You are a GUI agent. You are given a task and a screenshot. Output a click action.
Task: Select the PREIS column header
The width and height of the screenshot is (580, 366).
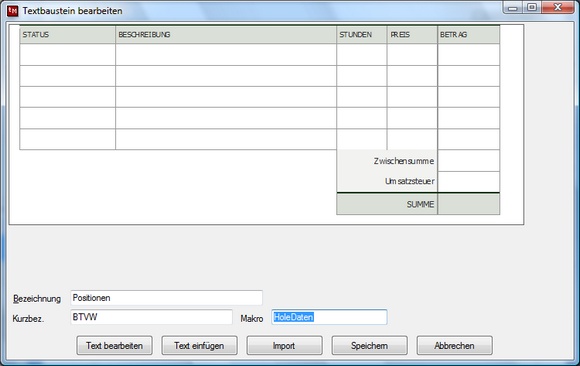coord(412,34)
